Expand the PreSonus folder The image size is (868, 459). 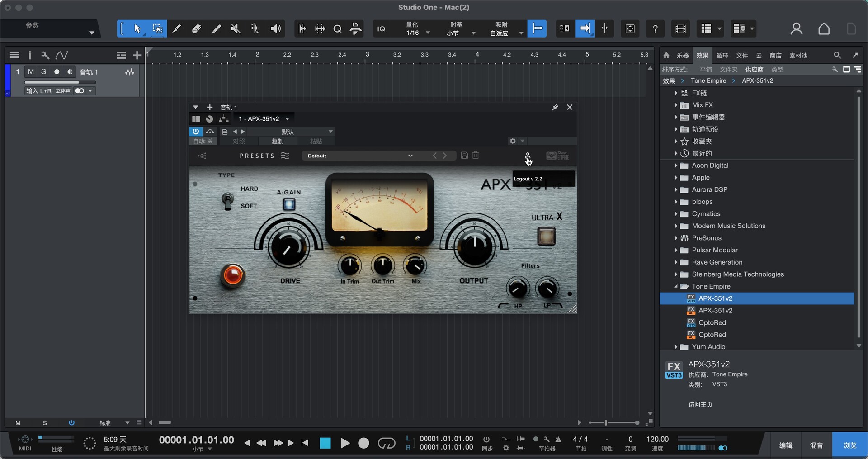point(676,238)
